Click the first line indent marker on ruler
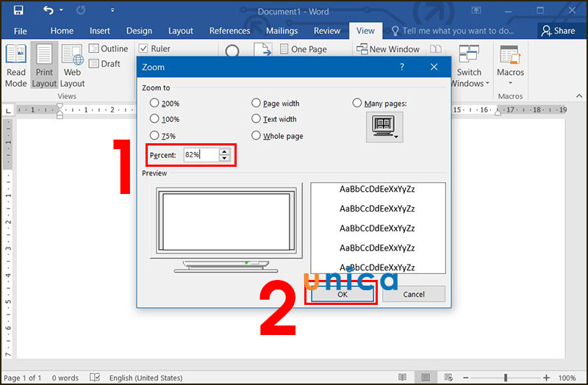This screenshot has width=588, height=385. [60, 107]
